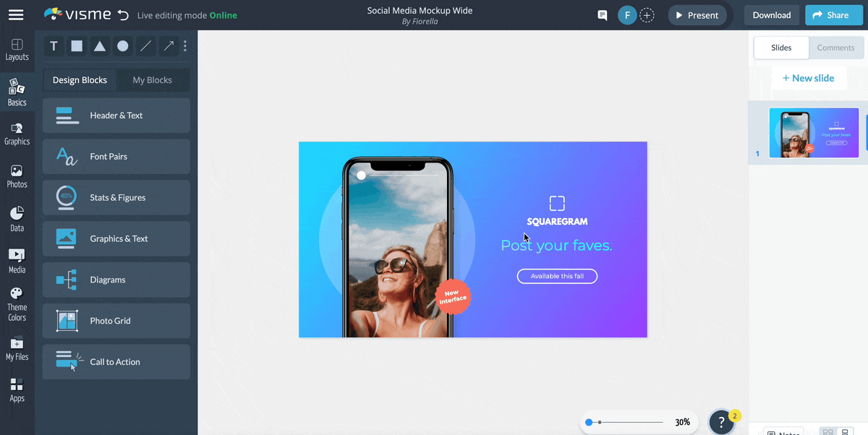Switch to the My Blocks tab
This screenshot has width=868, height=435.
tap(153, 79)
